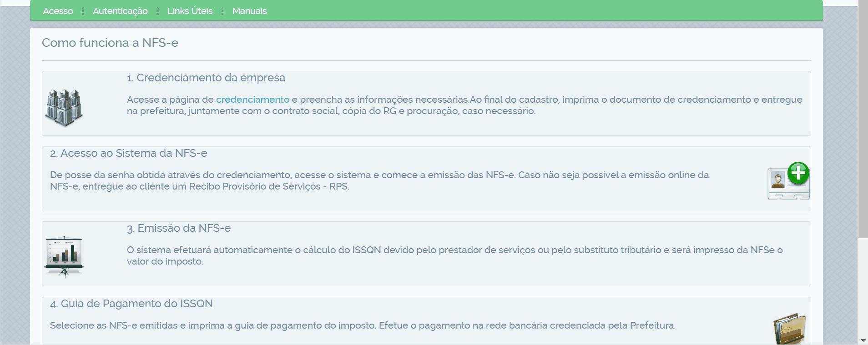Click heading "4. Guia de Pagamento do ISSQN"
The height and width of the screenshot is (345, 868).
pyautogui.click(x=131, y=304)
